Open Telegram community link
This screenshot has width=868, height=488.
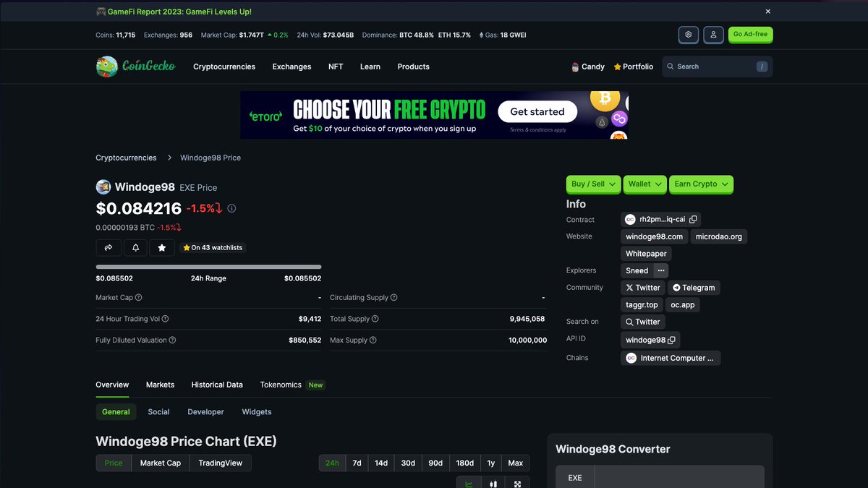coord(694,288)
